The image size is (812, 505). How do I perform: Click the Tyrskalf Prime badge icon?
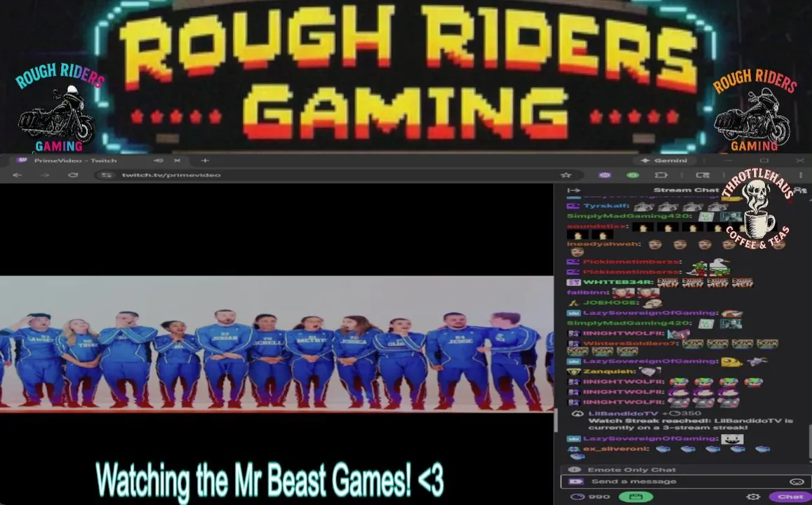(573, 206)
